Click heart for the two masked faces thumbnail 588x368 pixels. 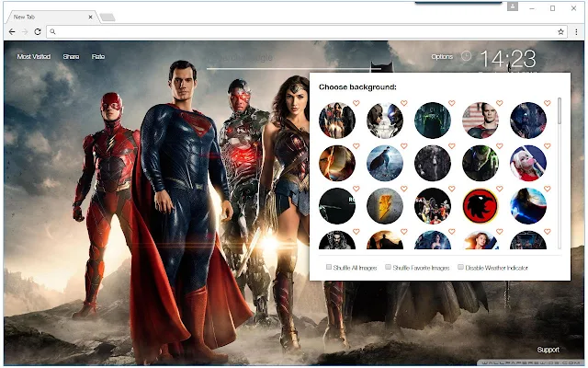[x=404, y=103]
